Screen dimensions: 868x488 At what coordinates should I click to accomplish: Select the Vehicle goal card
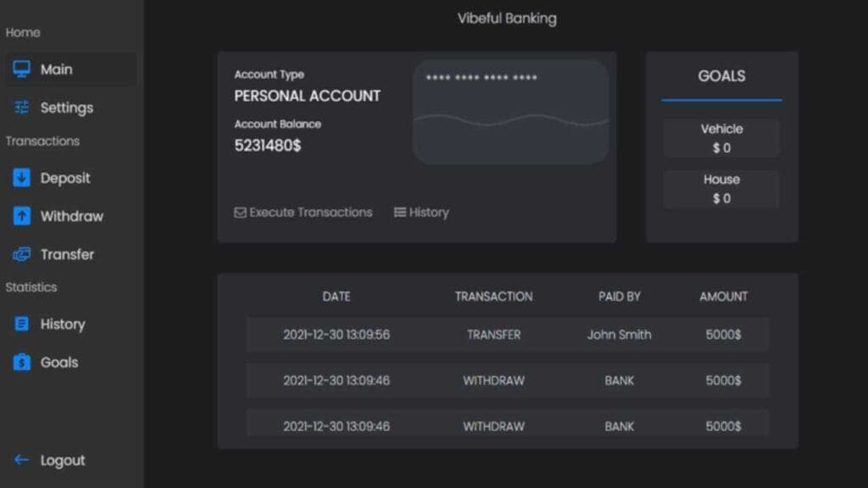tap(721, 138)
